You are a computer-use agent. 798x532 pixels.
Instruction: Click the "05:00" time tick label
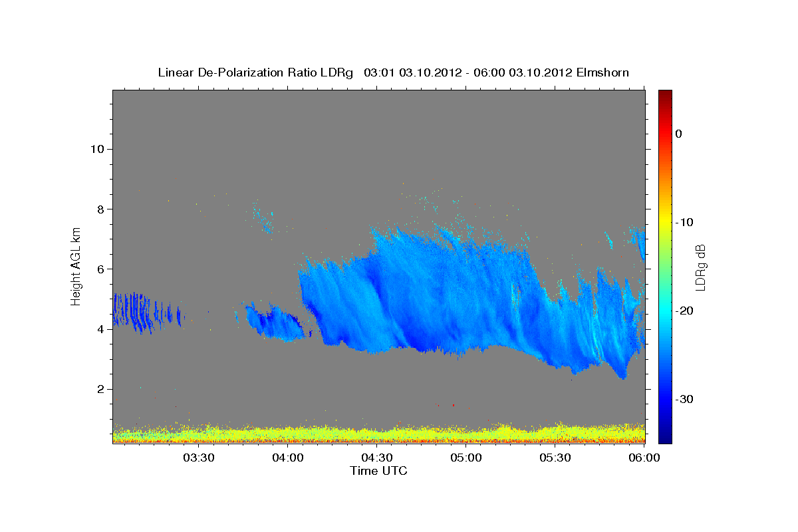click(x=466, y=458)
